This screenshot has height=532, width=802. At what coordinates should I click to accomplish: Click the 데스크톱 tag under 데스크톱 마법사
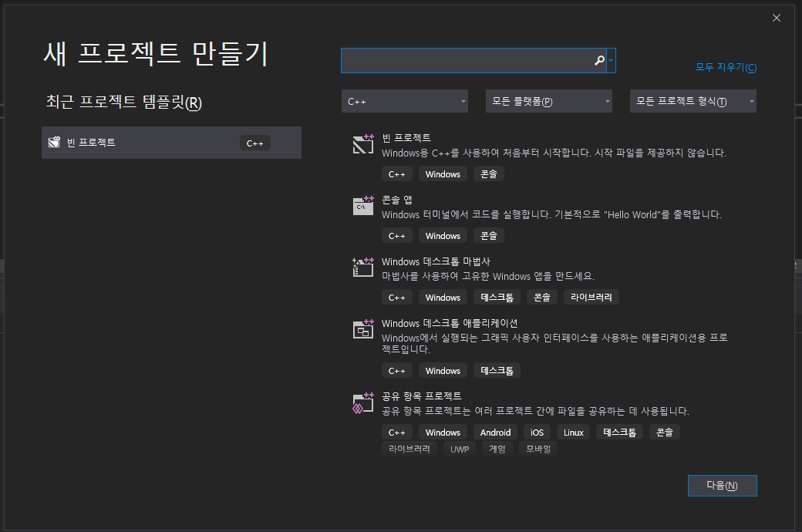coord(497,297)
